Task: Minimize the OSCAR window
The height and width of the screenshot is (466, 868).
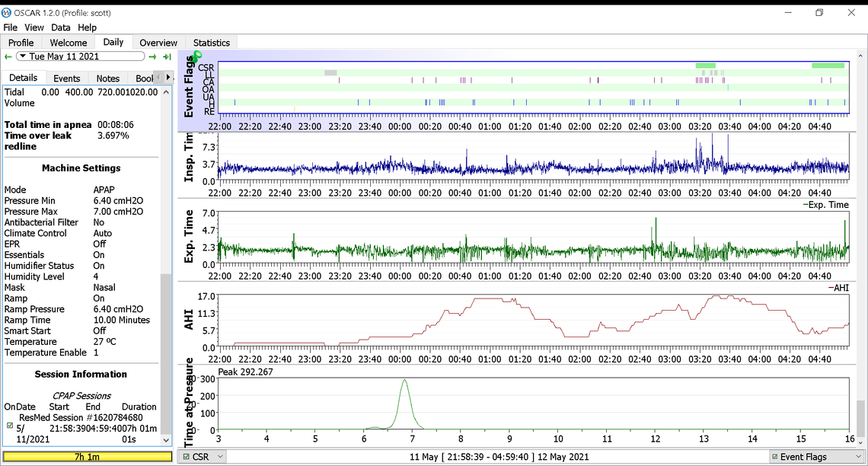Action: [x=789, y=13]
